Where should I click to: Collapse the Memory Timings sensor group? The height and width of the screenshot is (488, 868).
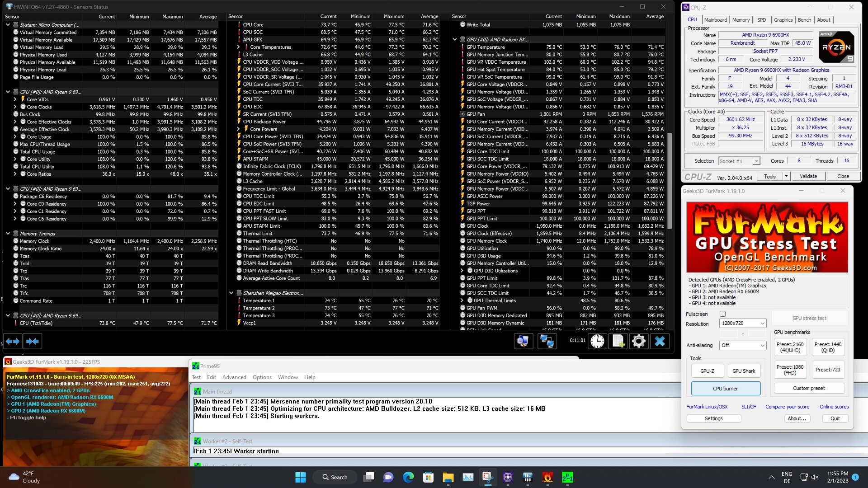(8, 234)
